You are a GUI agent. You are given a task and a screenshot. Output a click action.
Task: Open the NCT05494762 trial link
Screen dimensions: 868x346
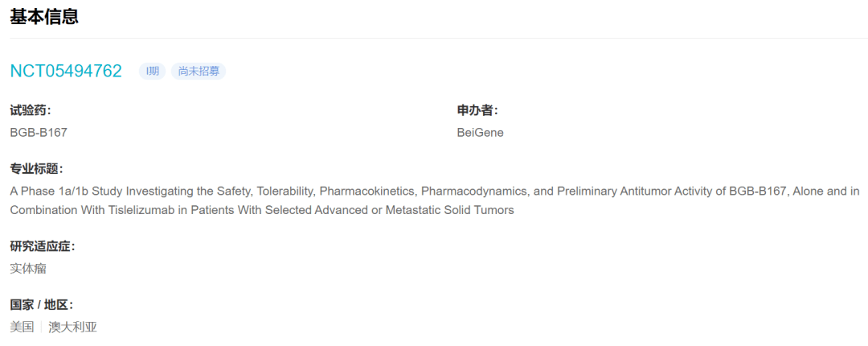[66, 71]
